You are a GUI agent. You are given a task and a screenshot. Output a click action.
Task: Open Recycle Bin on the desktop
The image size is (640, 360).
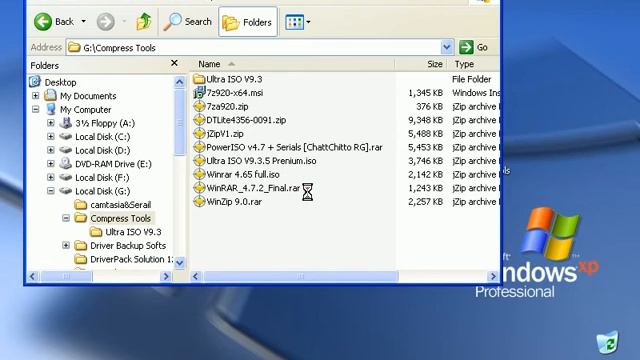coord(608,342)
